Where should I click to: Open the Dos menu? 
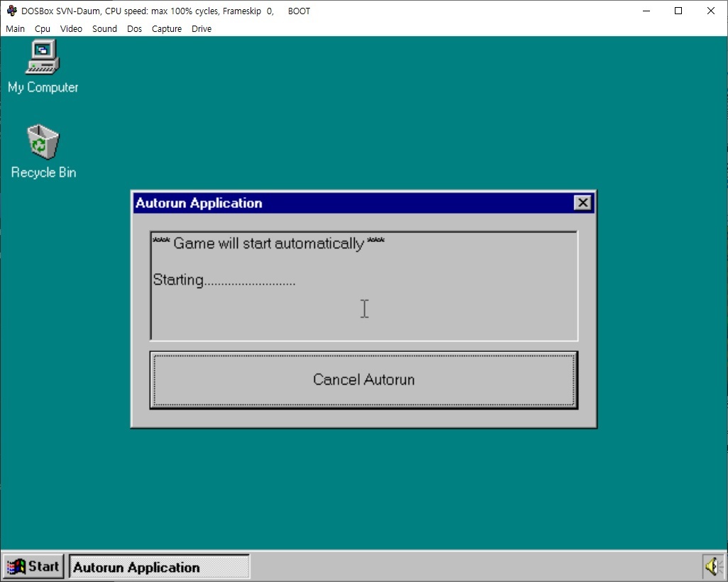[134, 29]
